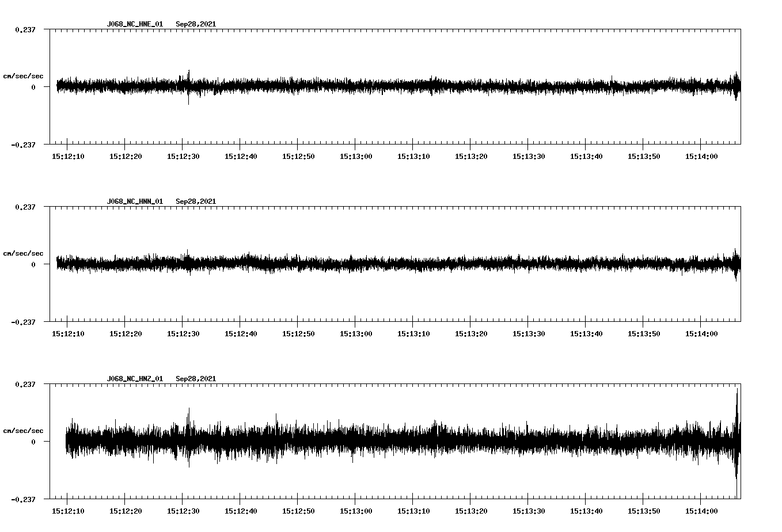Select the 15:12:30 time label under the HNN plot
782x532 pixels.
183,333
